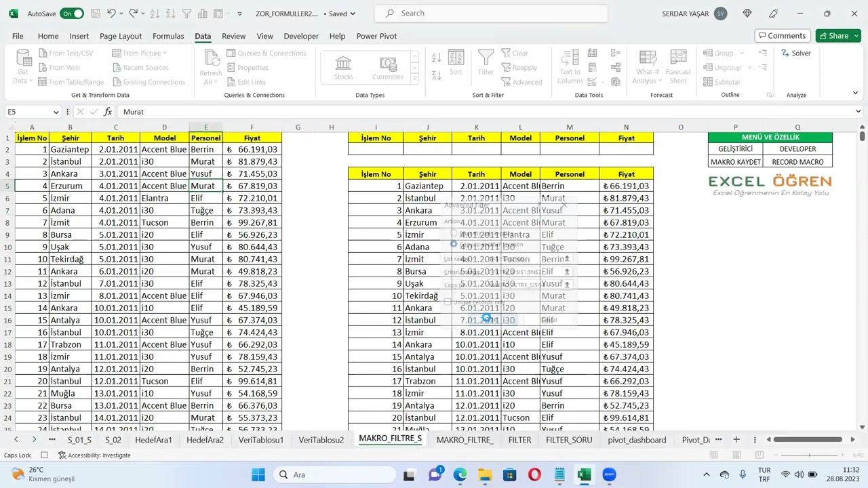
Task: Click the From Web import button
Action: coord(59,68)
